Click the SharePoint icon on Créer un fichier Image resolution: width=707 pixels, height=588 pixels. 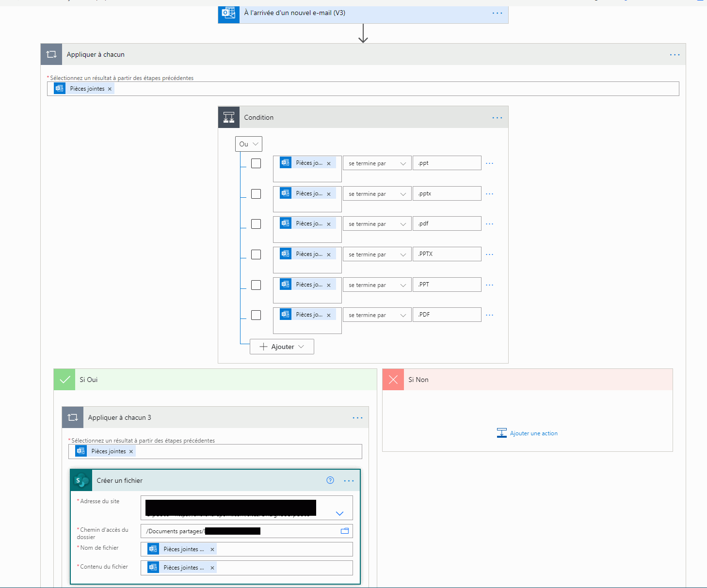81,480
